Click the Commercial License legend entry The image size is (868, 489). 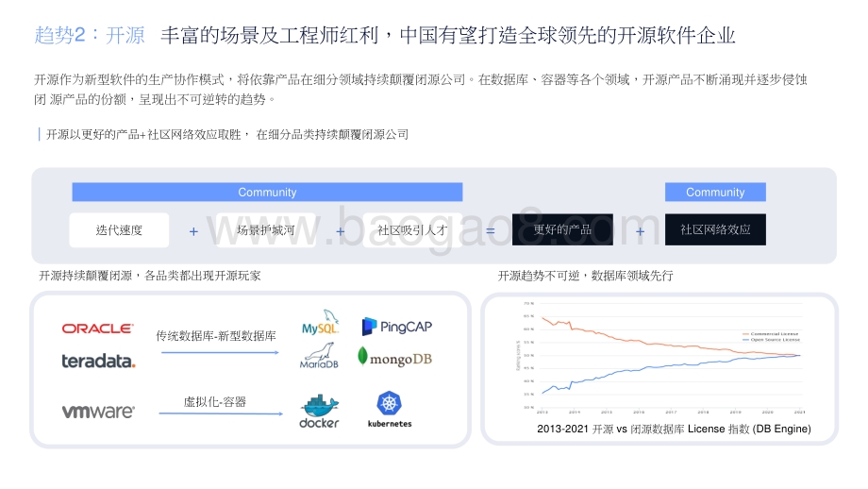pos(770,334)
